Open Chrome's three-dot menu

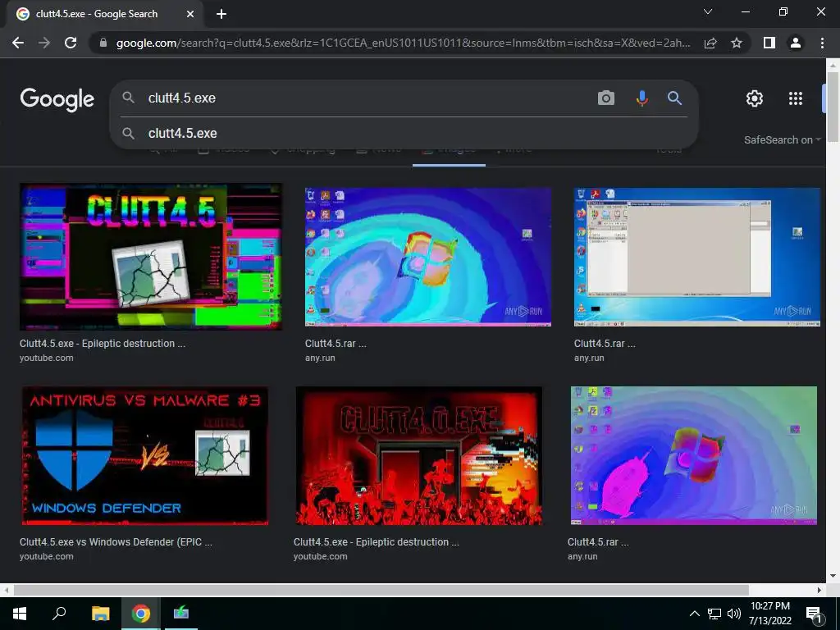pyautogui.click(x=822, y=43)
